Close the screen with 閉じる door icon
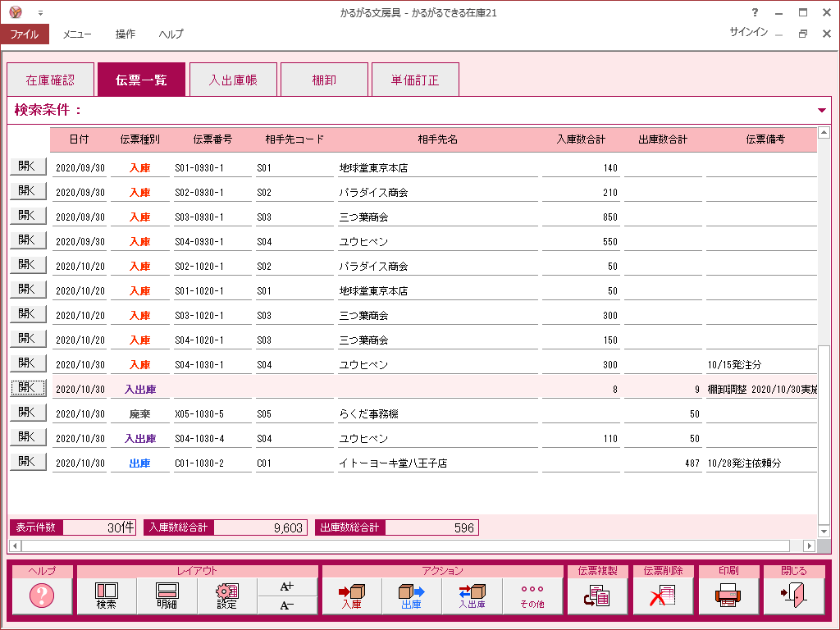Viewport: 840px width, 630px height. 794,596
